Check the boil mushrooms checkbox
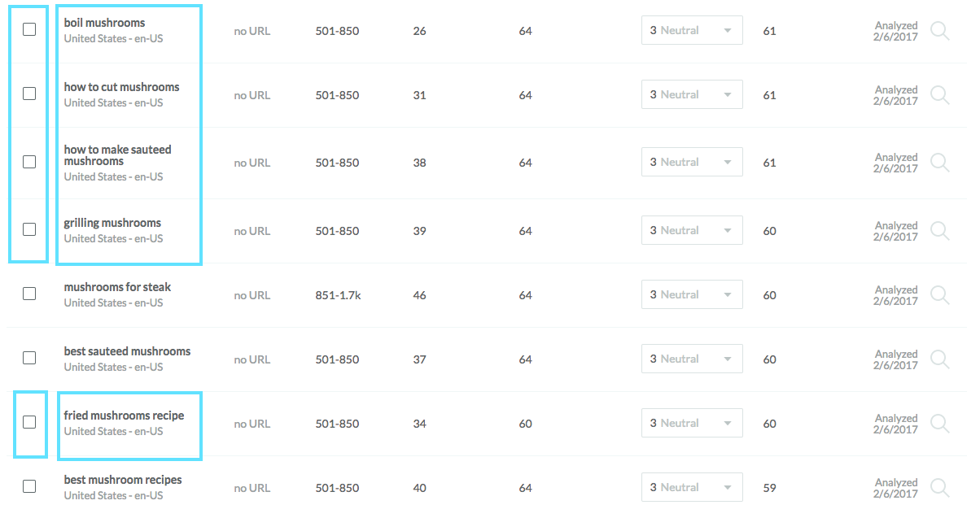This screenshot has width=980, height=518. click(29, 29)
